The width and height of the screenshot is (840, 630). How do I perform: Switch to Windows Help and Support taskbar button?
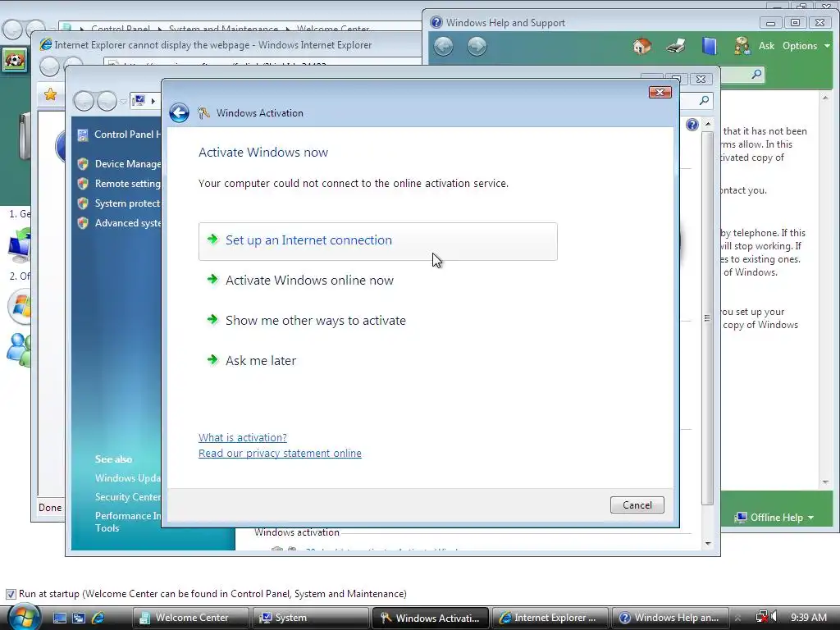click(669, 618)
